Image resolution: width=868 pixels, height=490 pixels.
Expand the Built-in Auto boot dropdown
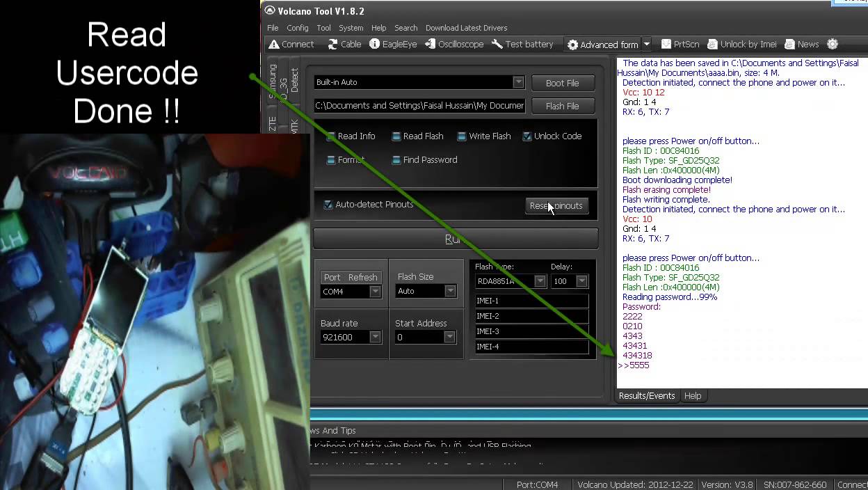tap(518, 82)
